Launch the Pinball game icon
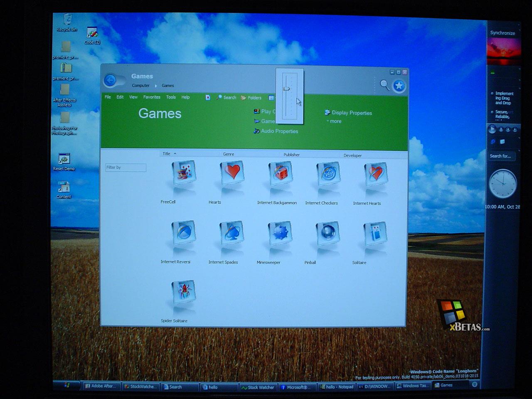Image resolution: width=532 pixels, height=399 pixels. 328,233
